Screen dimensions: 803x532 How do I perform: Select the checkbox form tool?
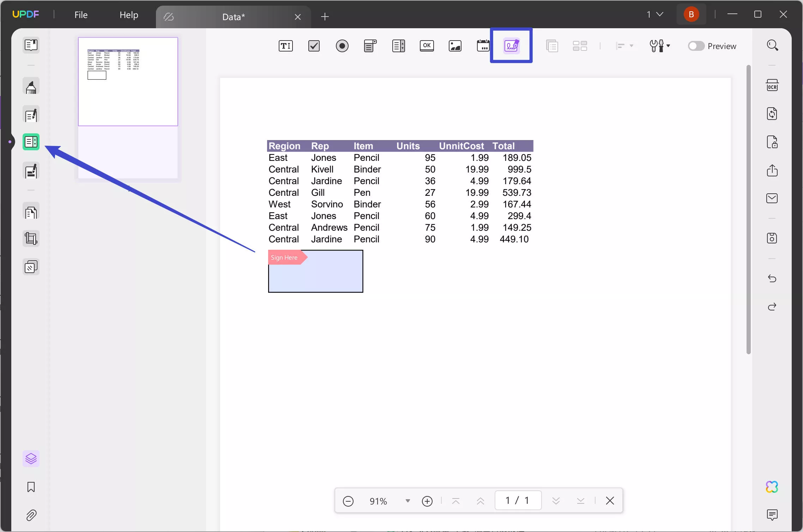coord(314,46)
